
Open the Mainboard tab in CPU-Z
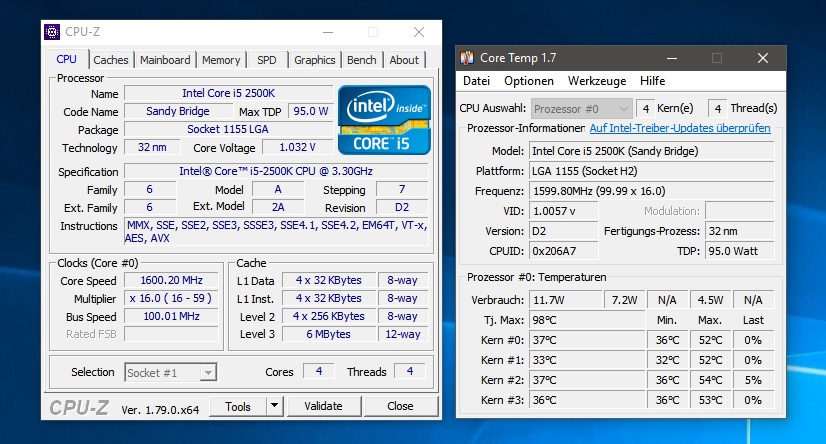click(x=165, y=60)
